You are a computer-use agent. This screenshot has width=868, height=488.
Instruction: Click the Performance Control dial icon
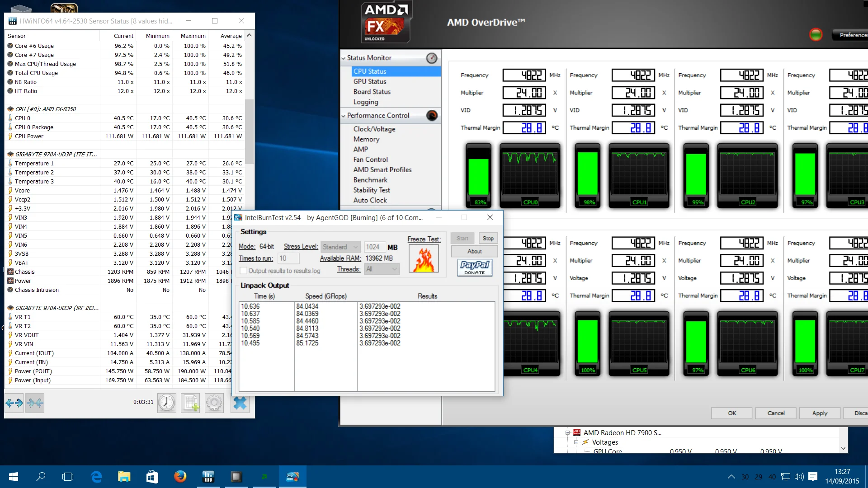(432, 116)
